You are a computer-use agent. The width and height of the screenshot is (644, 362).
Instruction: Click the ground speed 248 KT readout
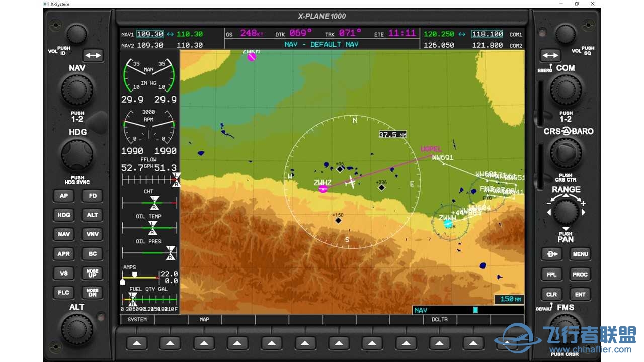coord(252,33)
